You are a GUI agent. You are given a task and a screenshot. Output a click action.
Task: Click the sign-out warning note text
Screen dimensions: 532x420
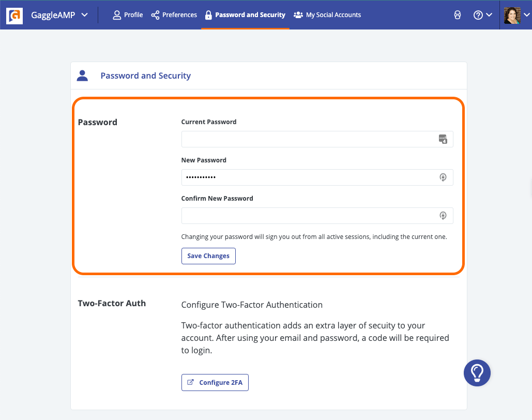tap(314, 237)
